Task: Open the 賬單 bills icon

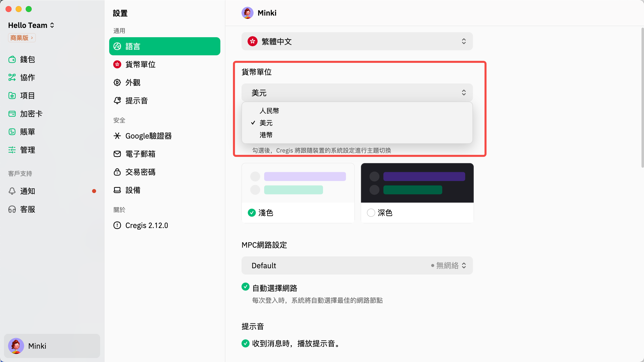Action: (x=12, y=132)
